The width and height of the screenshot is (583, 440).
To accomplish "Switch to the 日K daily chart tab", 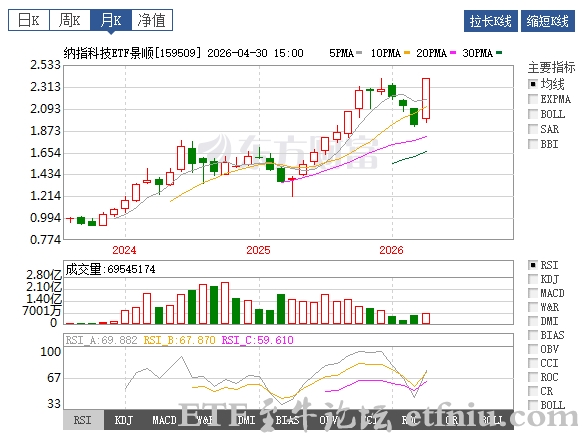I will coord(29,20).
